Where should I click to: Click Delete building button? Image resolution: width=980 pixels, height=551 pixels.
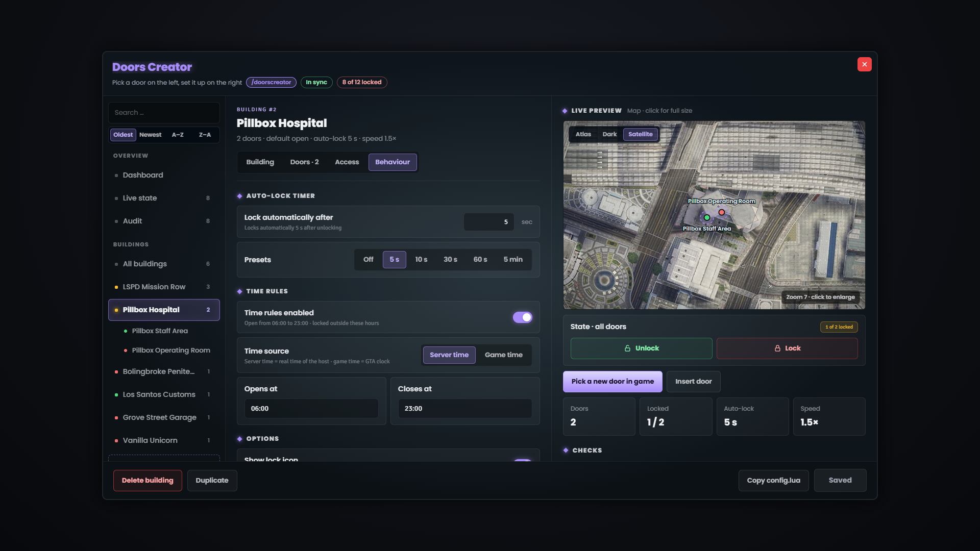(148, 481)
